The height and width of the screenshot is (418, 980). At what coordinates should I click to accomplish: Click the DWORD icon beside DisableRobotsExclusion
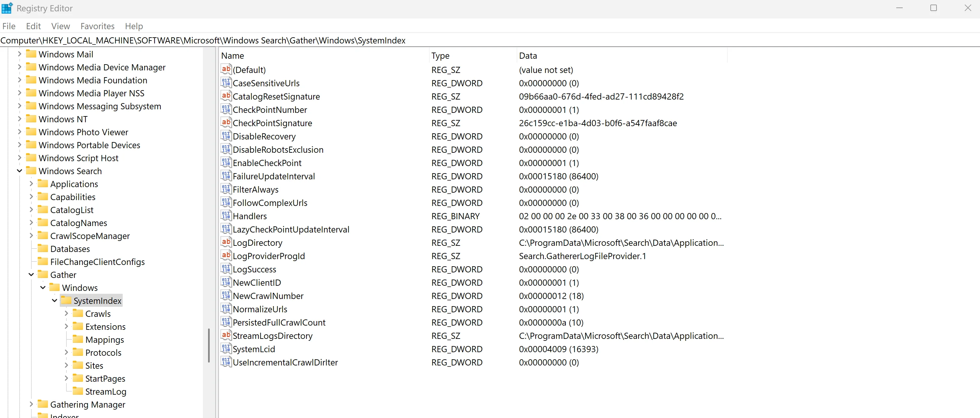click(x=226, y=149)
